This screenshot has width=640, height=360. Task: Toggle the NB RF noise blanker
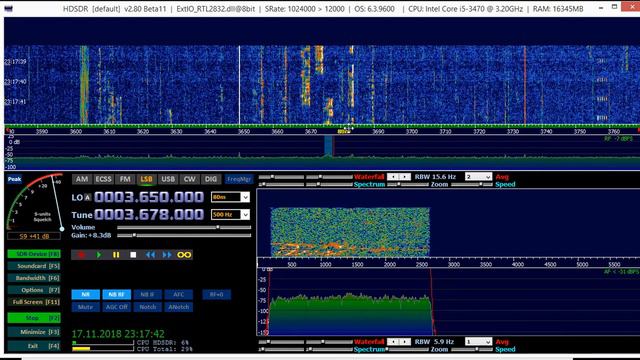tap(116, 294)
